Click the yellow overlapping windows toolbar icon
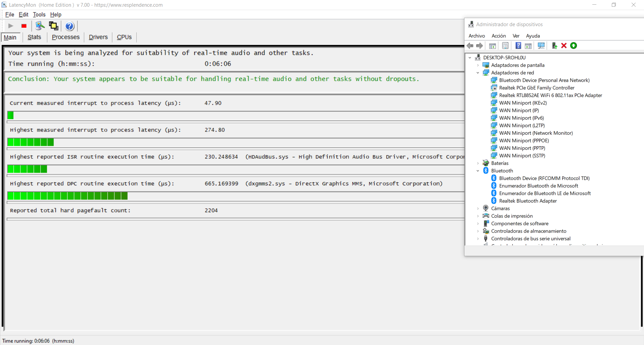The width and height of the screenshot is (644, 345). [54, 26]
